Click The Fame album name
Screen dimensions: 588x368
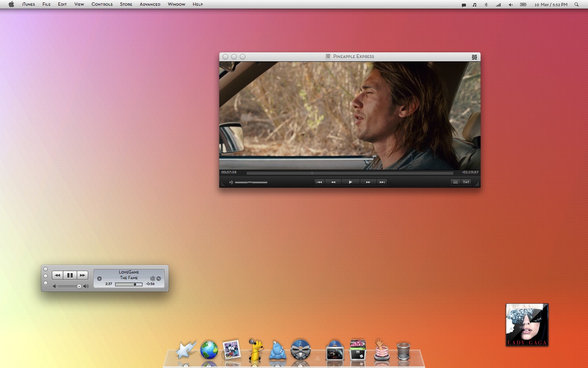click(129, 278)
